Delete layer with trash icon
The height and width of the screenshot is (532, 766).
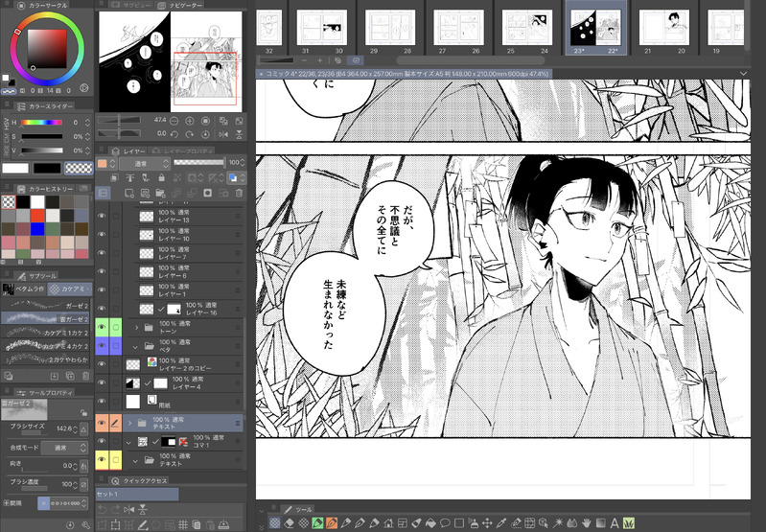click(x=239, y=193)
